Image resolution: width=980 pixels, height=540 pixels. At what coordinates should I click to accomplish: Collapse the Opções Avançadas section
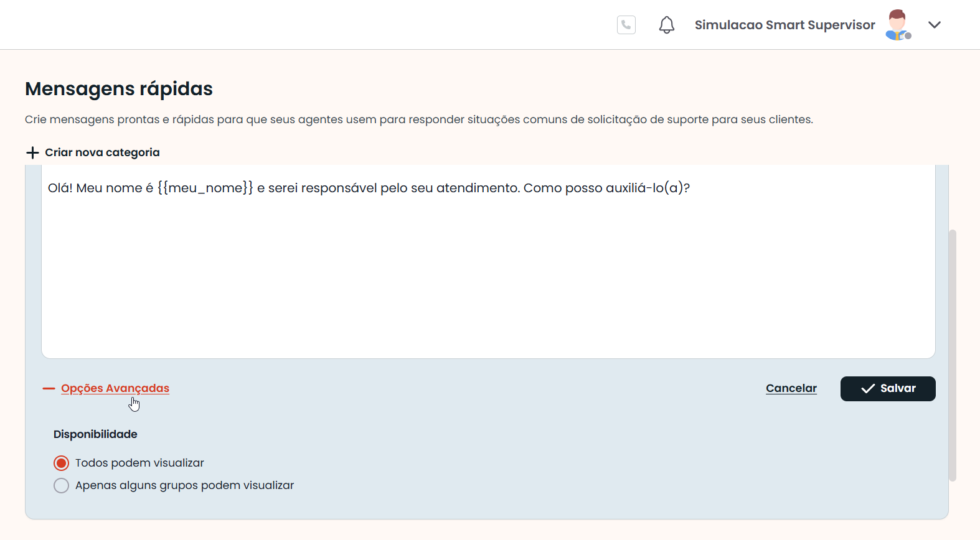tap(115, 388)
